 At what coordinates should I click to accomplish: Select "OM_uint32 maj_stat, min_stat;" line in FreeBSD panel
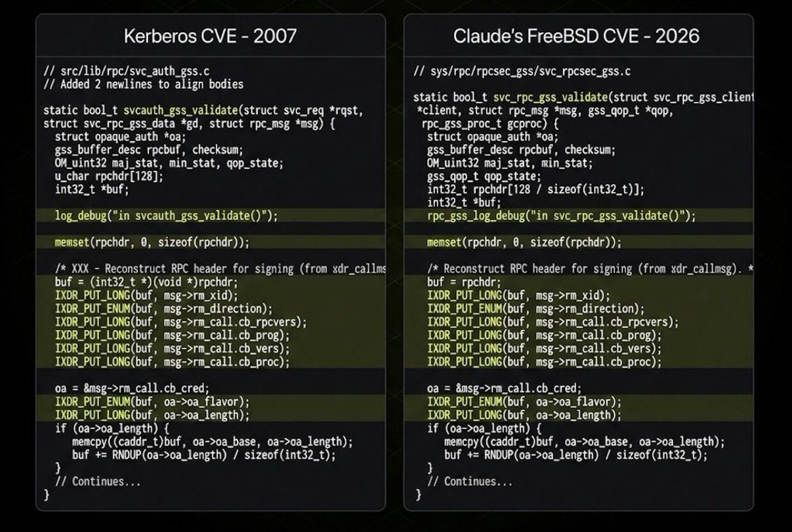(510, 163)
